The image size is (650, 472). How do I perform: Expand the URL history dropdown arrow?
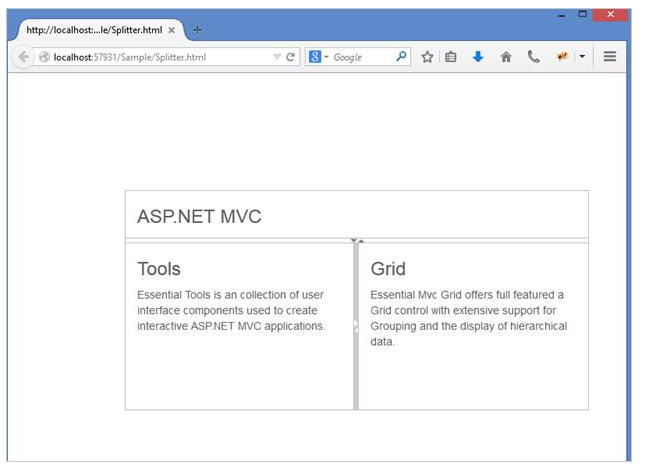(x=277, y=57)
